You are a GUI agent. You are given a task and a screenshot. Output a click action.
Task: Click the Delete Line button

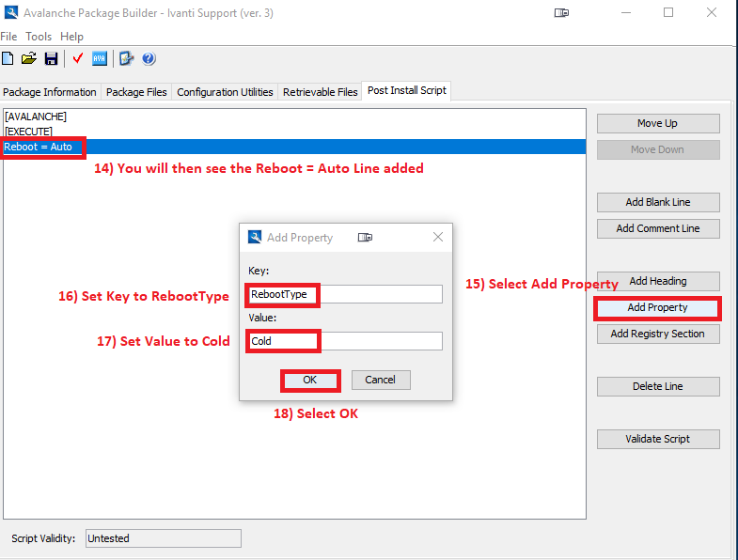point(658,386)
